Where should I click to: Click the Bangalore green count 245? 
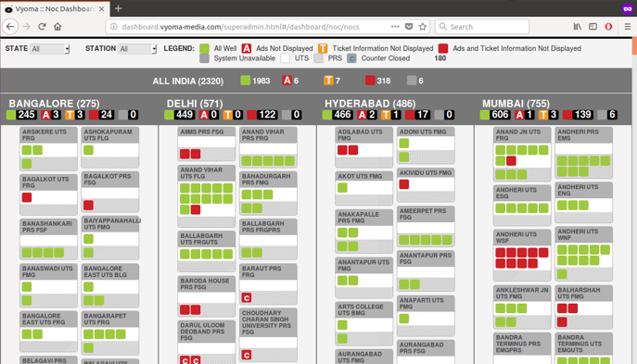point(26,115)
